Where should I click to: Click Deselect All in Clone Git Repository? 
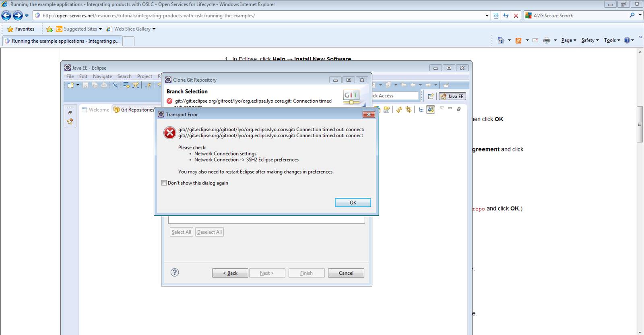(x=209, y=232)
